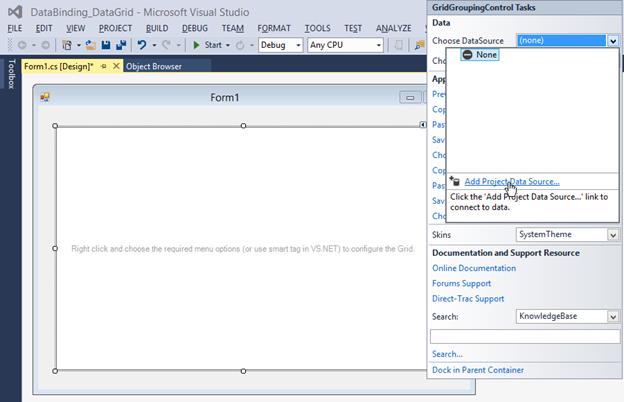Click the Save floppy disk icon
Image resolution: width=624 pixels, height=402 pixels.
(x=106, y=45)
